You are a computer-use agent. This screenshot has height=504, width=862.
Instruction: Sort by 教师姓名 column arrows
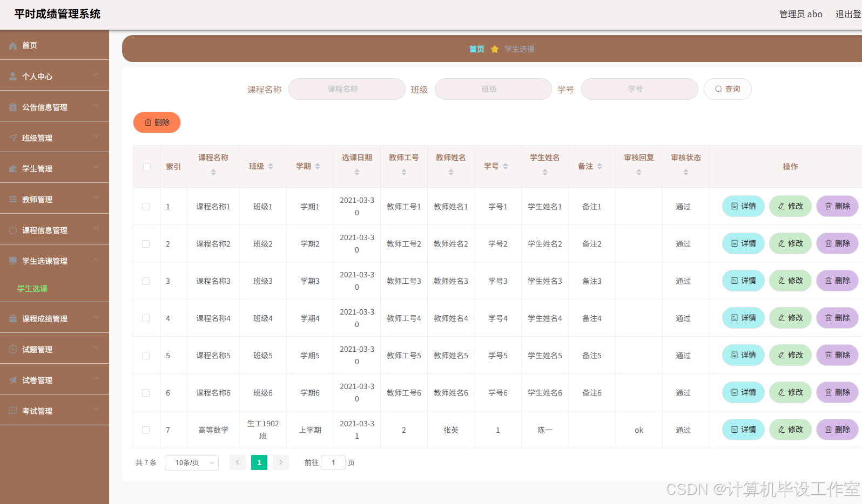[451, 172]
